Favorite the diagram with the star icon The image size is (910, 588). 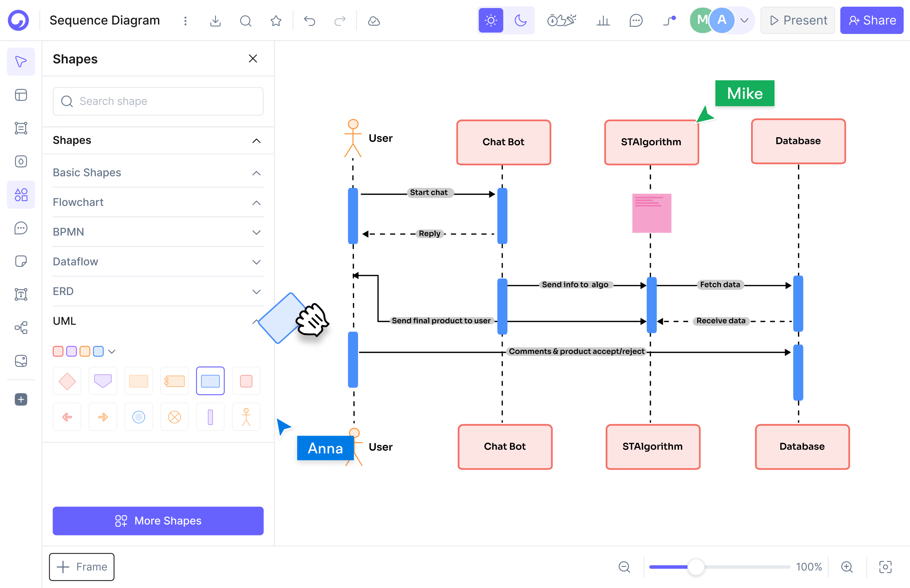275,21
